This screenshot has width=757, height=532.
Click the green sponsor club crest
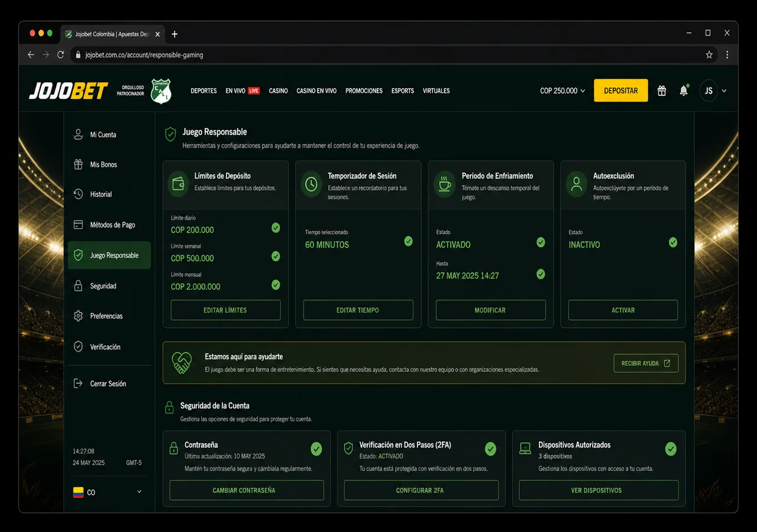161,90
